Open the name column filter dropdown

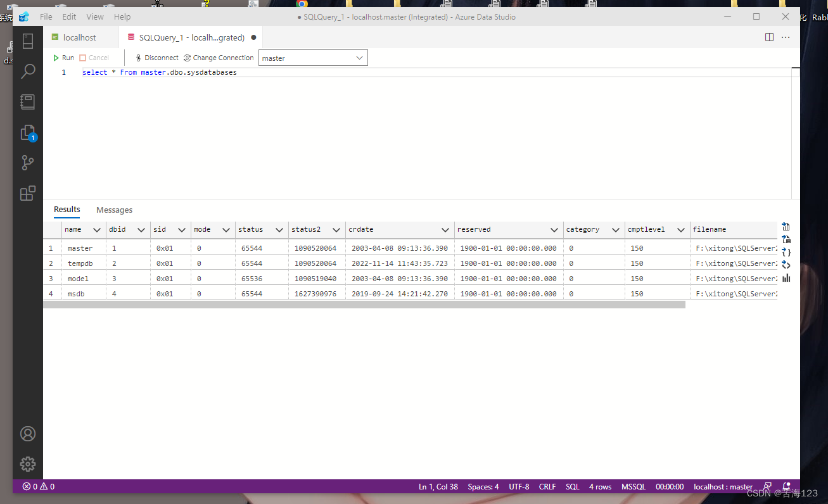97,230
